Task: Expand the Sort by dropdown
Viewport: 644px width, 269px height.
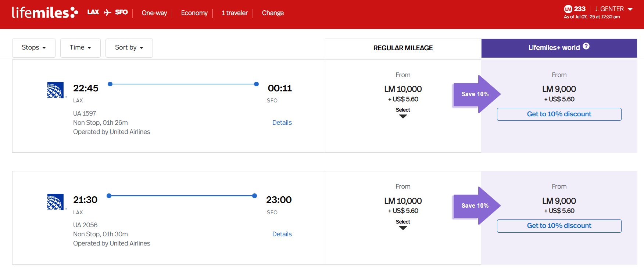Action: click(129, 48)
